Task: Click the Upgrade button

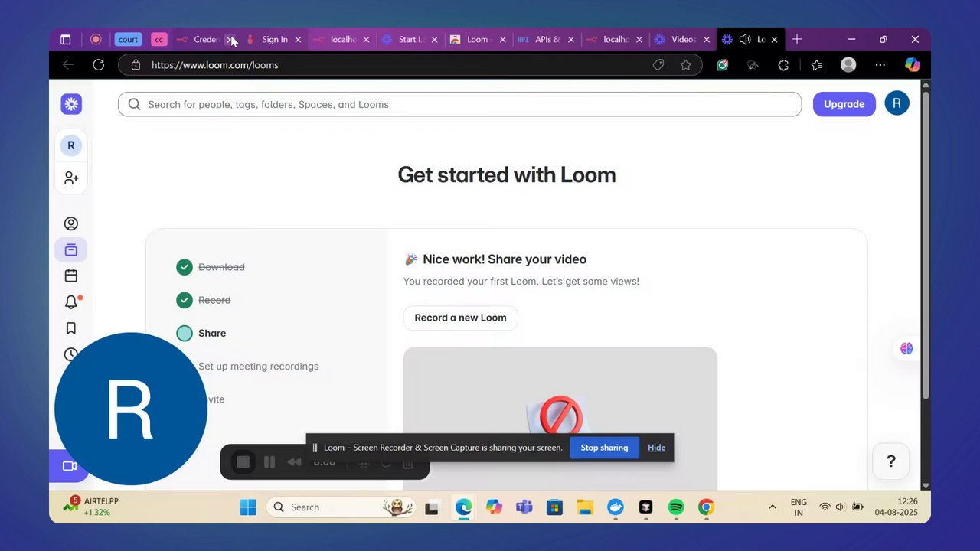Action: pos(844,104)
